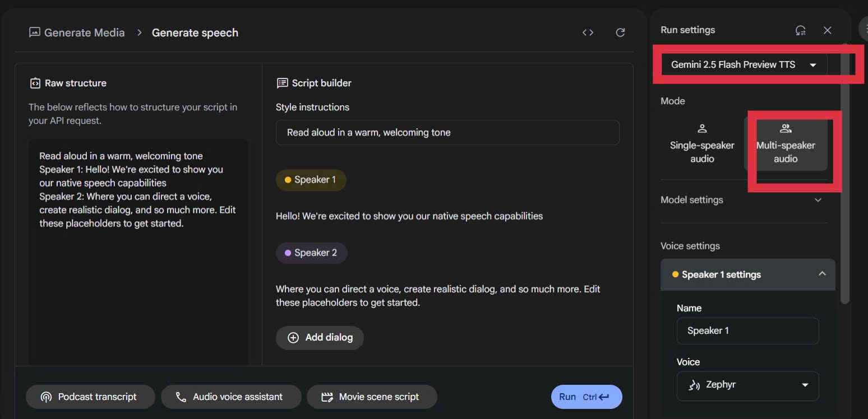The image size is (868, 419).
Task: Click the Zephyr voice waveform icon
Action: pyautogui.click(x=694, y=385)
